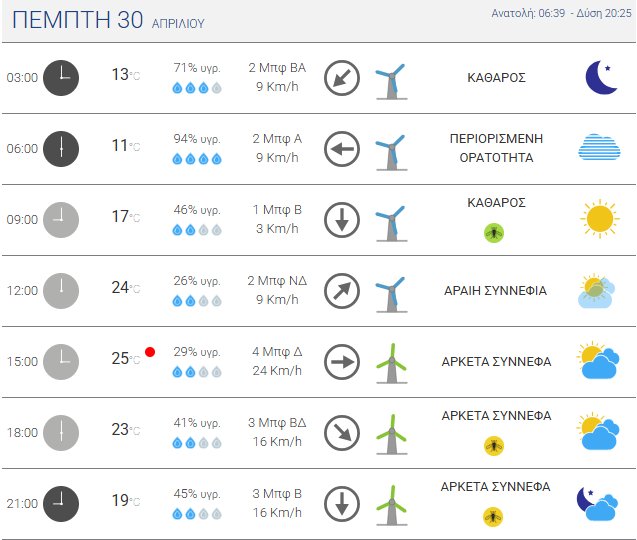The width and height of the screenshot is (637, 540).
Task: Click the ΠΕΜΠΤΗ 30 date heading
Action: click(75, 19)
